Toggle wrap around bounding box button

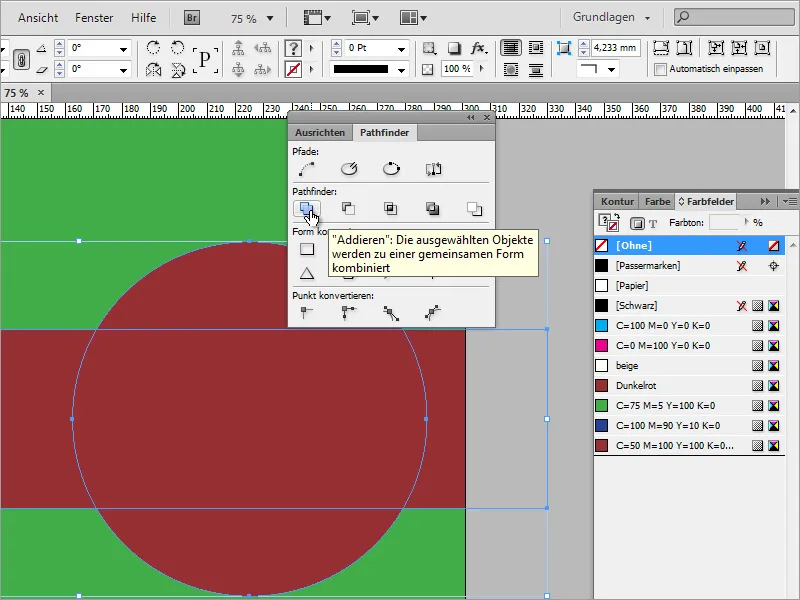[x=536, y=48]
